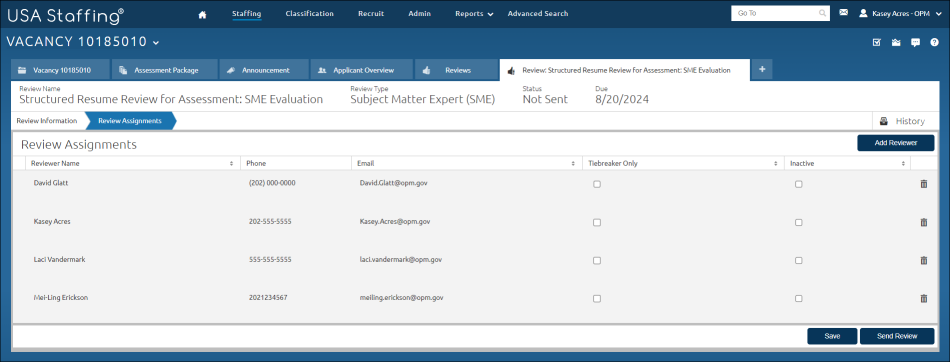Open the Admin menu
Screen dimensions: 950x362
420,13
